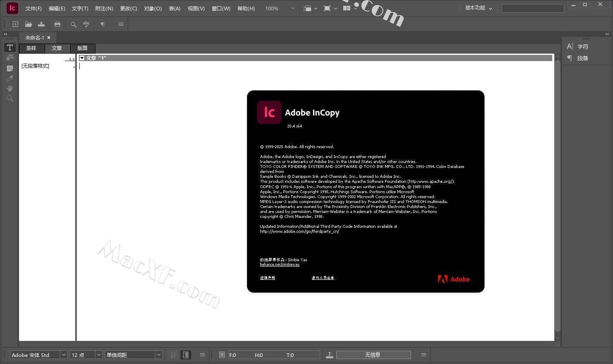613x364 pixels.
Task: Click the Print icon
Action: tap(57, 24)
